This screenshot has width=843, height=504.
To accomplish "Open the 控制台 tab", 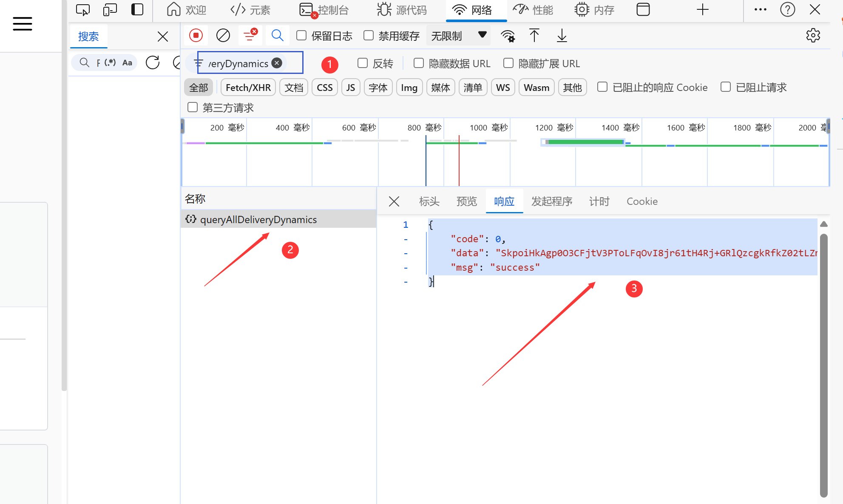I will tap(325, 10).
